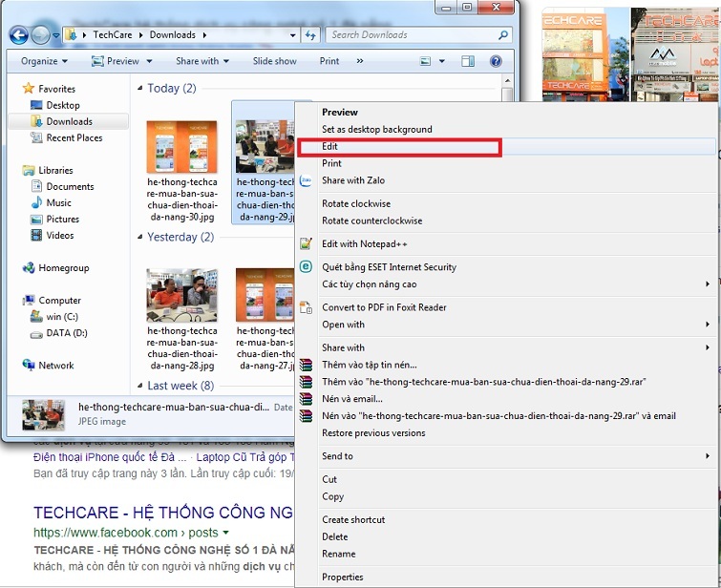Select Pictures library in navigation pane
Screen dimensions: 721x588
coord(63,219)
